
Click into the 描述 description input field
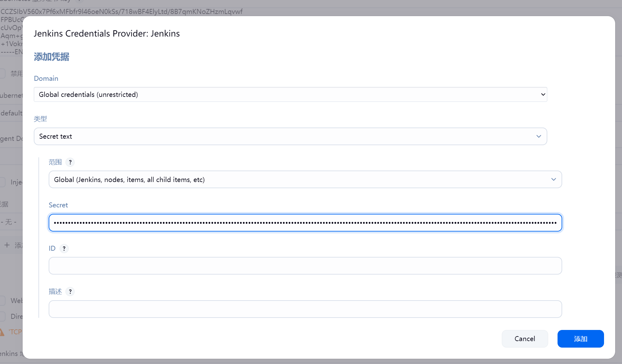coord(305,309)
